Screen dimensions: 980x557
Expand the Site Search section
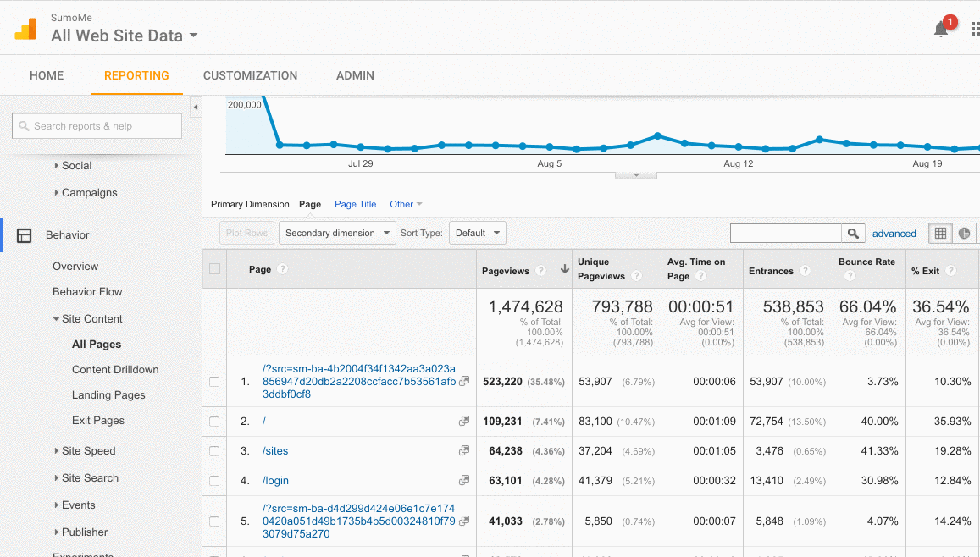[x=86, y=477]
